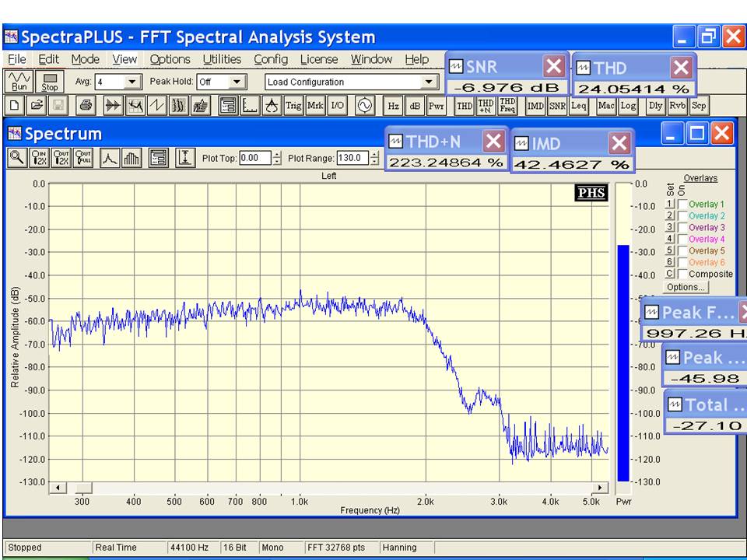
Task: Click the Set 3 overlay button
Action: coord(670,227)
